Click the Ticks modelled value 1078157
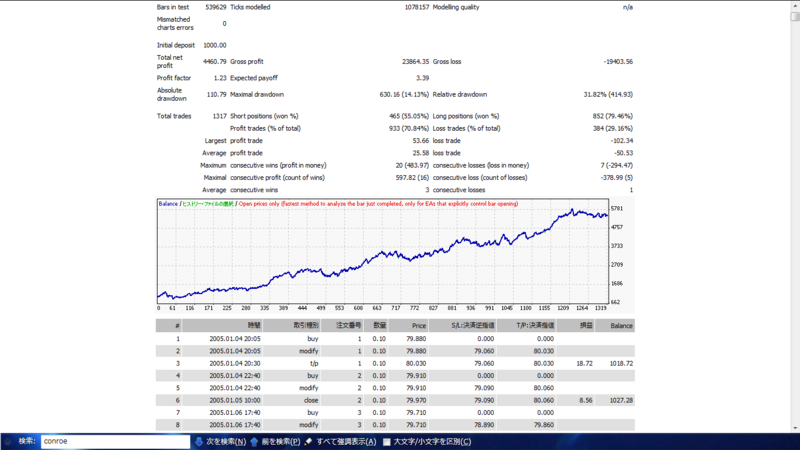The height and width of the screenshot is (450, 800). 417,7
